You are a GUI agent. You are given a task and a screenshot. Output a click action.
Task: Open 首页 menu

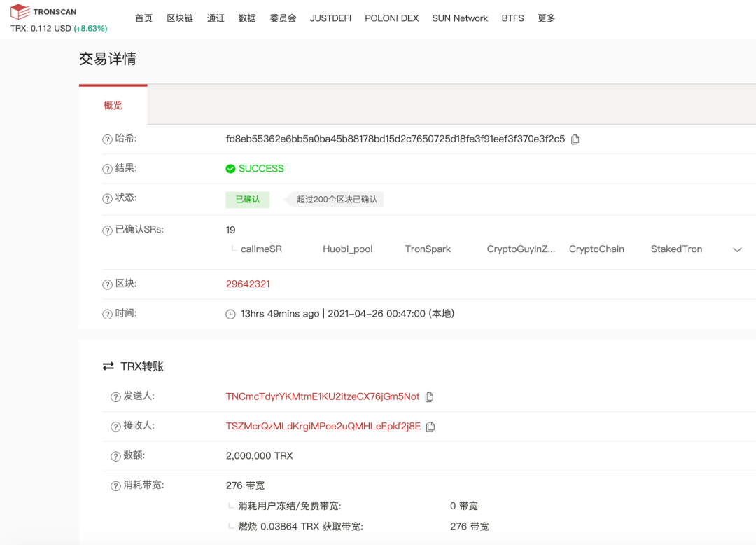click(143, 18)
